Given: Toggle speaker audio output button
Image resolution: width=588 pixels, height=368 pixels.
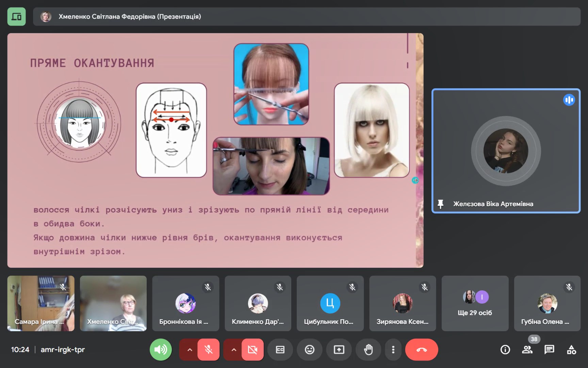Looking at the screenshot, I should point(161,349).
